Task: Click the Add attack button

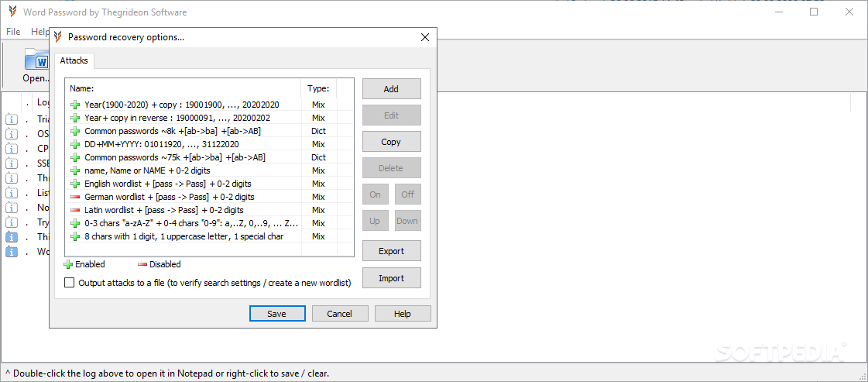Action: tap(391, 88)
